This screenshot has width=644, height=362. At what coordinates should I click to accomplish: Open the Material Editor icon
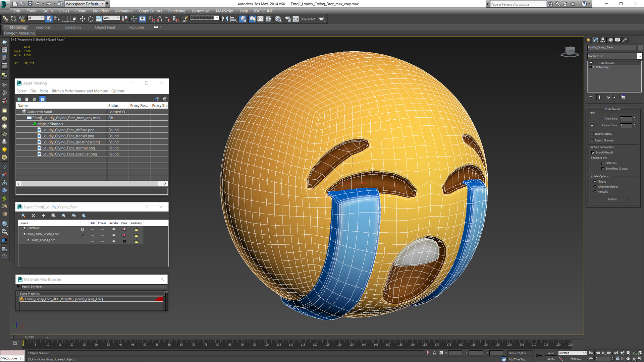click(278, 19)
